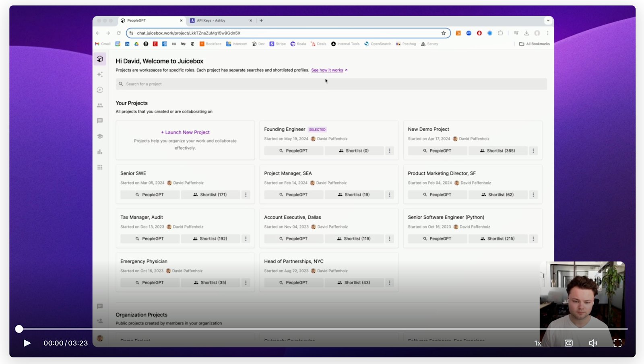Click the Emergency Physician project title

144,261
